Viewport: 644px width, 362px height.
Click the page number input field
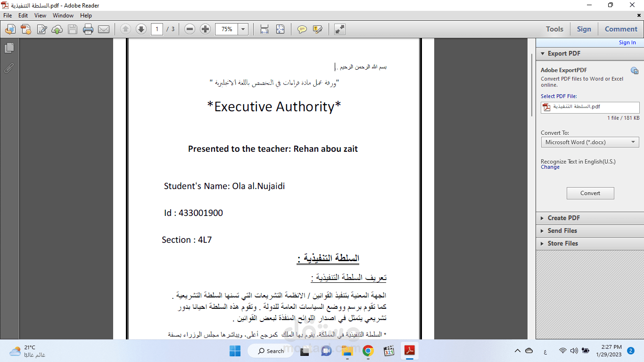click(157, 29)
